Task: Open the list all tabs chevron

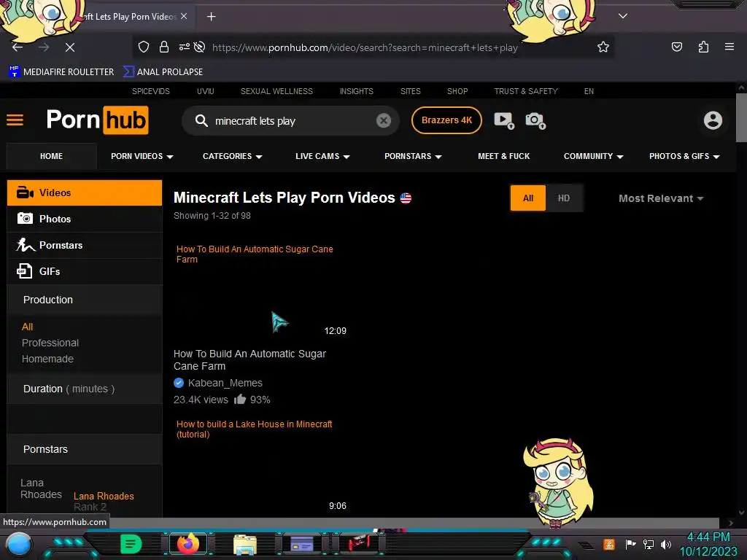Action: 623,16
